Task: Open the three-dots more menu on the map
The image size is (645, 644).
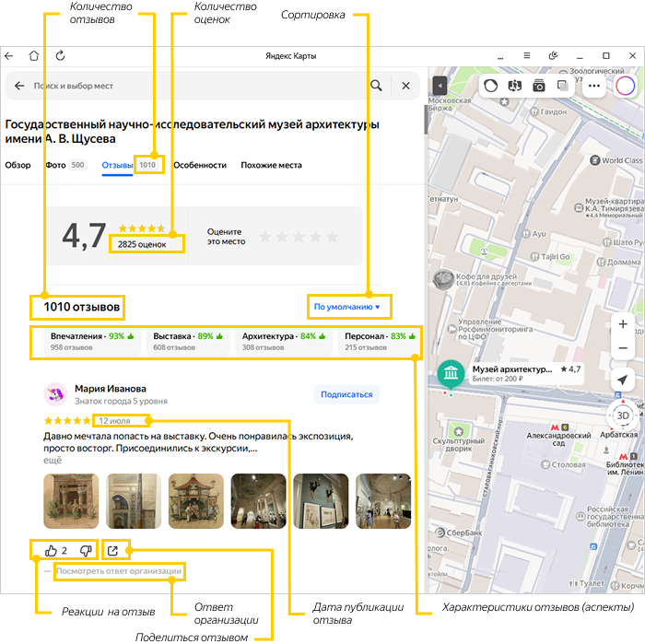Action: 594,86
